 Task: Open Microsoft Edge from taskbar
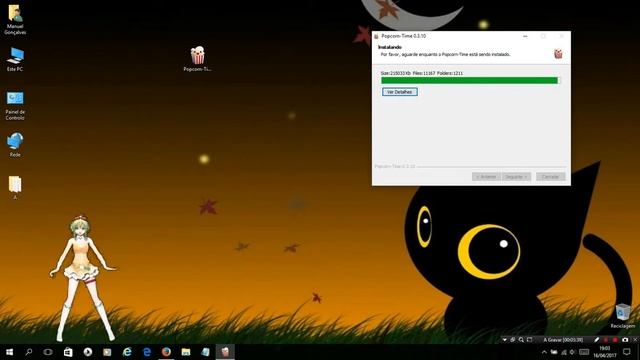click(x=147, y=352)
